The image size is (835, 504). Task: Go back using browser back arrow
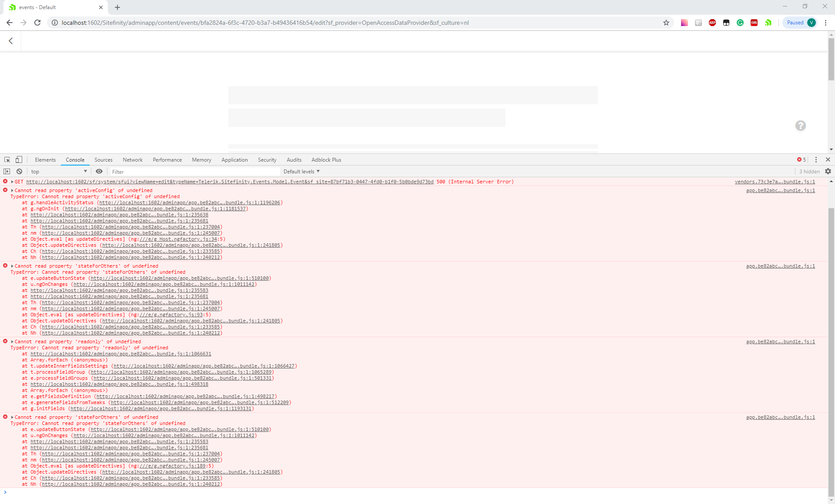click(10, 23)
